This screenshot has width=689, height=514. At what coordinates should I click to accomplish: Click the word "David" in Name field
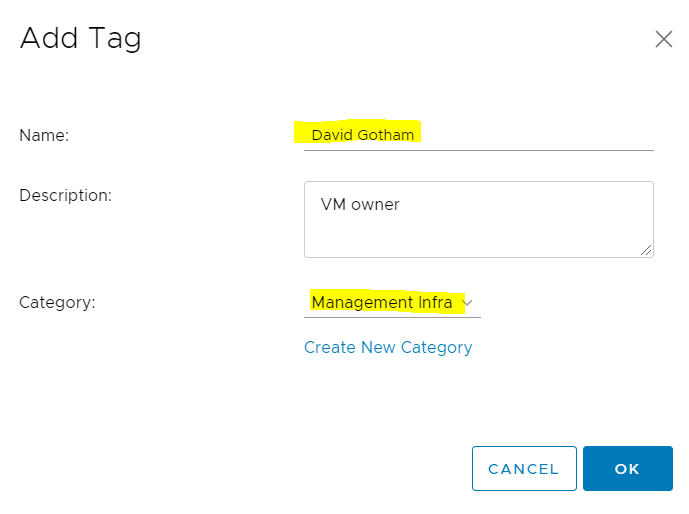(x=332, y=134)
